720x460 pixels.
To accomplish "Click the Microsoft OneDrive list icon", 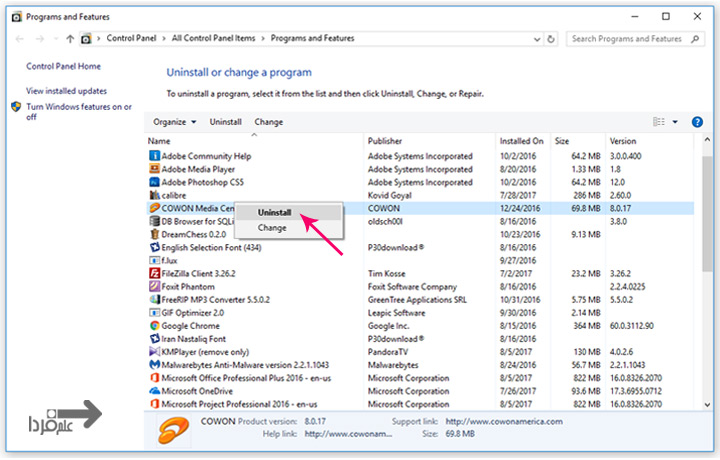I will 154,390.
